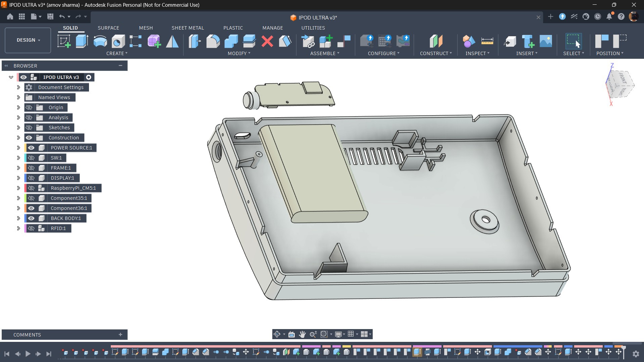Select the Insert Canvas image icon
Image resolution: width=644 pixels, height=362 pixels.
(546, 41)
